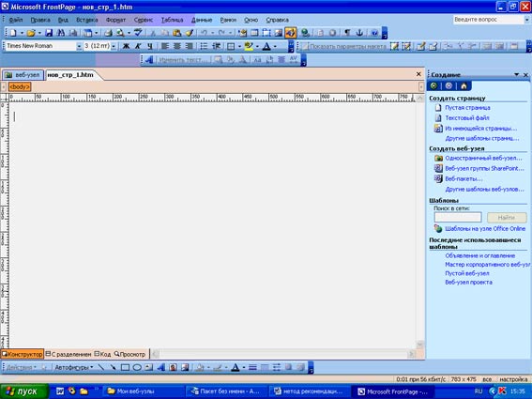Click the Open folder toolbar icon

pyautogui.click(x=31, y=33)
